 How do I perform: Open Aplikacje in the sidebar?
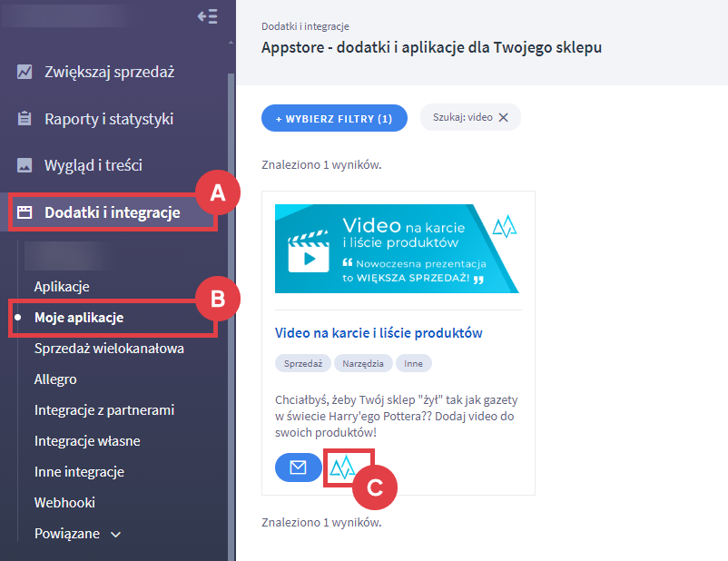pos(62,287)
